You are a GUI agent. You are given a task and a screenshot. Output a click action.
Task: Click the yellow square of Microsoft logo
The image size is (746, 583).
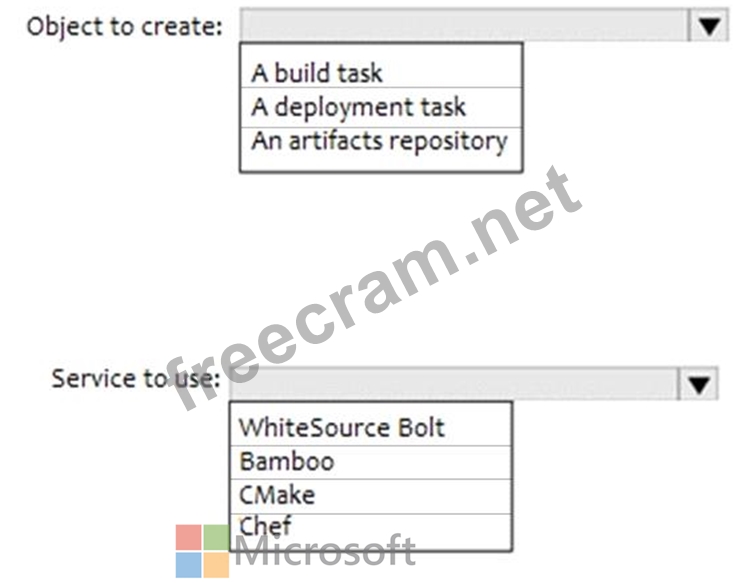[x=216, y=565]
